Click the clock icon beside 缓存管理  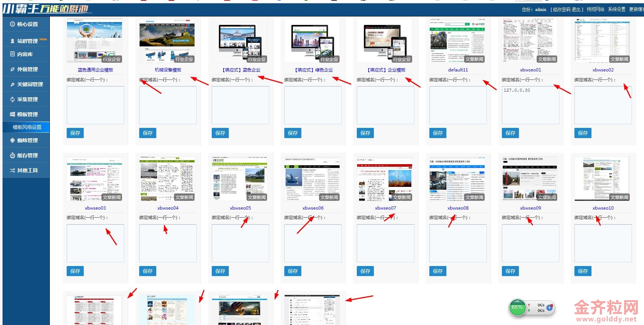(x=12, y=155)
